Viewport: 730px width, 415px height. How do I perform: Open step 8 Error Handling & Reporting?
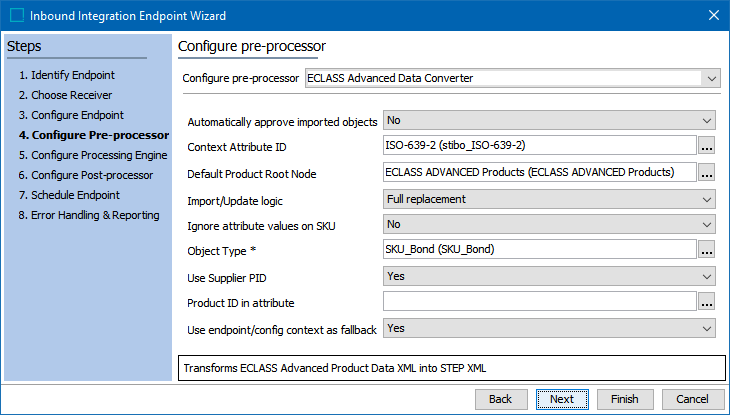pos(89,215)
